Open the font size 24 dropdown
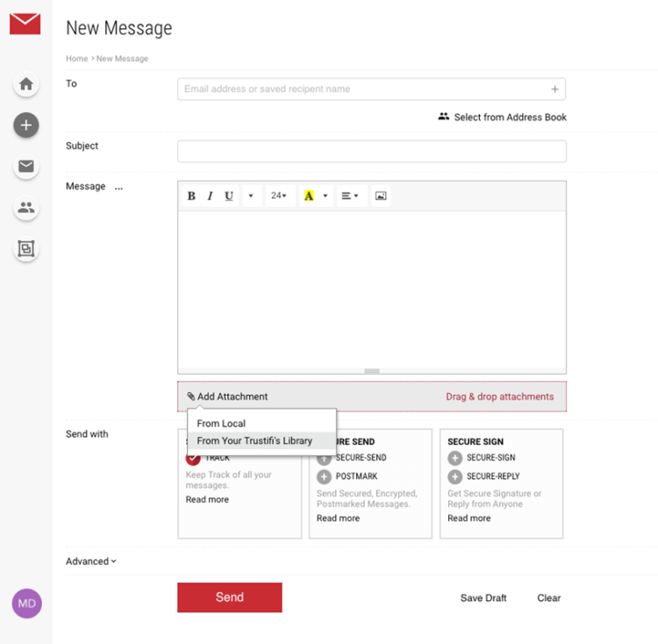 click(x=278, y=196)
